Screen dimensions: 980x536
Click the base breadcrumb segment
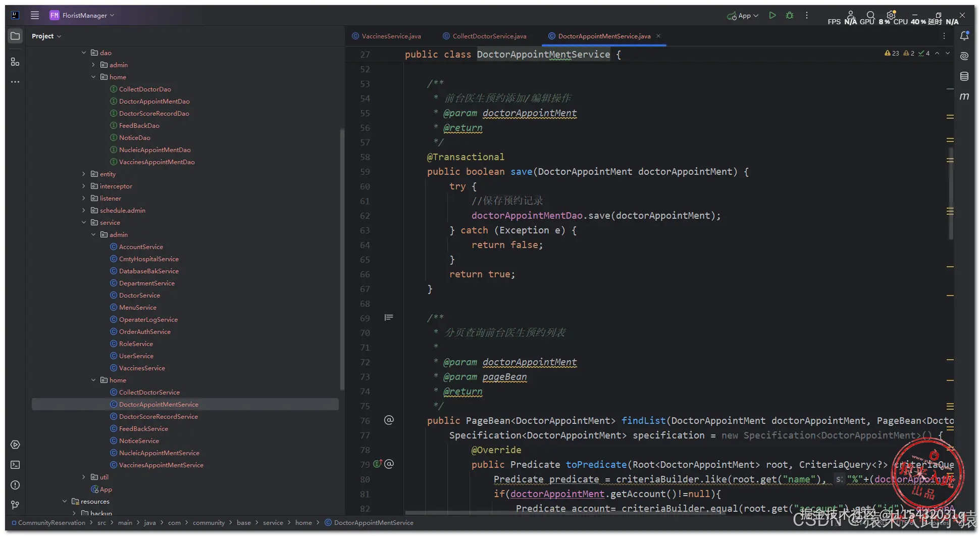click(x=244, y=522)
